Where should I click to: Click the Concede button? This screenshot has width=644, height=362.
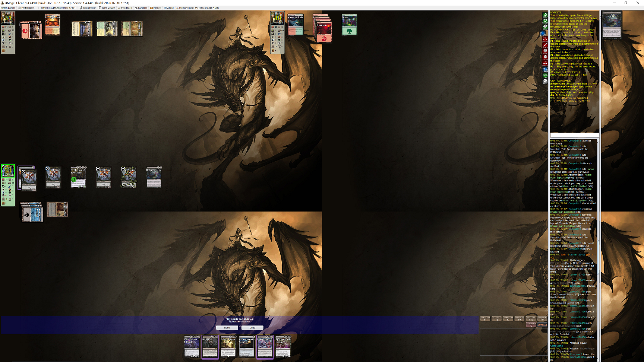[542, 325]
